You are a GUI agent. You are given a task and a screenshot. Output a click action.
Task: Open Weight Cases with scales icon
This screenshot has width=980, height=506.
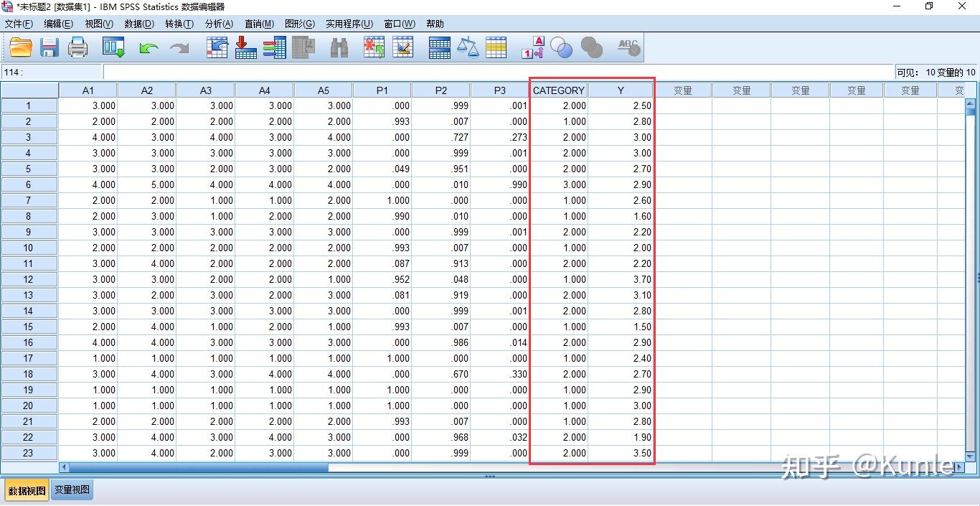point(468,47)
